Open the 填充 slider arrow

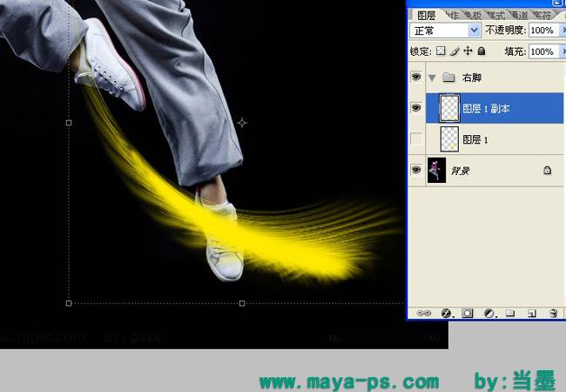click(563, 51)
